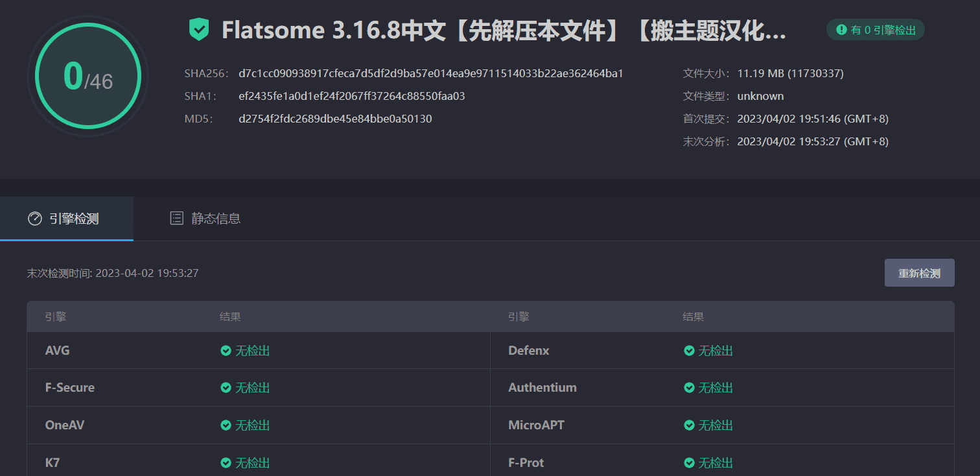
Task: Click the 有 0 引擎检出 badge
Action: 875,29
